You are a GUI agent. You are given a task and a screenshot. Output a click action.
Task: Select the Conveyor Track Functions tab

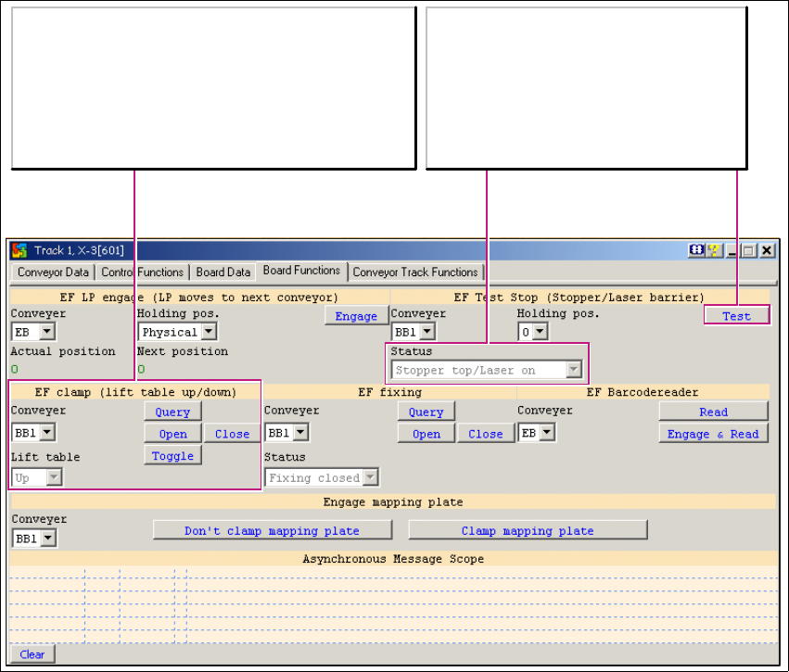tap(415, 273)
